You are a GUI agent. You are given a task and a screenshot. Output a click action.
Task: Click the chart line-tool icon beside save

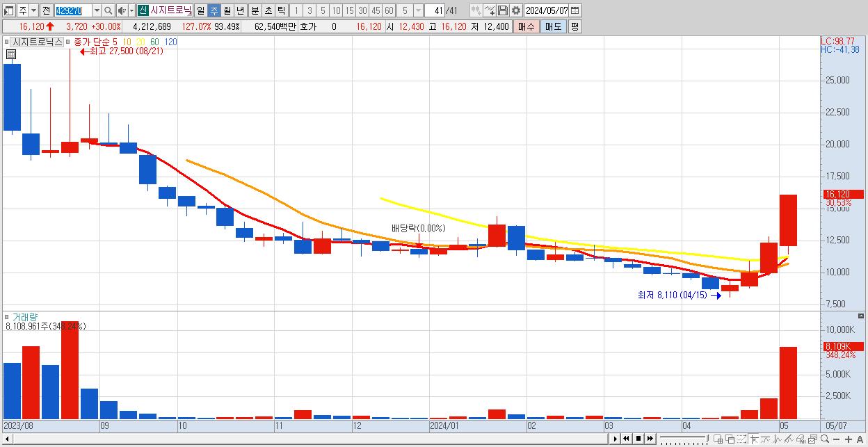click(490, 10)
